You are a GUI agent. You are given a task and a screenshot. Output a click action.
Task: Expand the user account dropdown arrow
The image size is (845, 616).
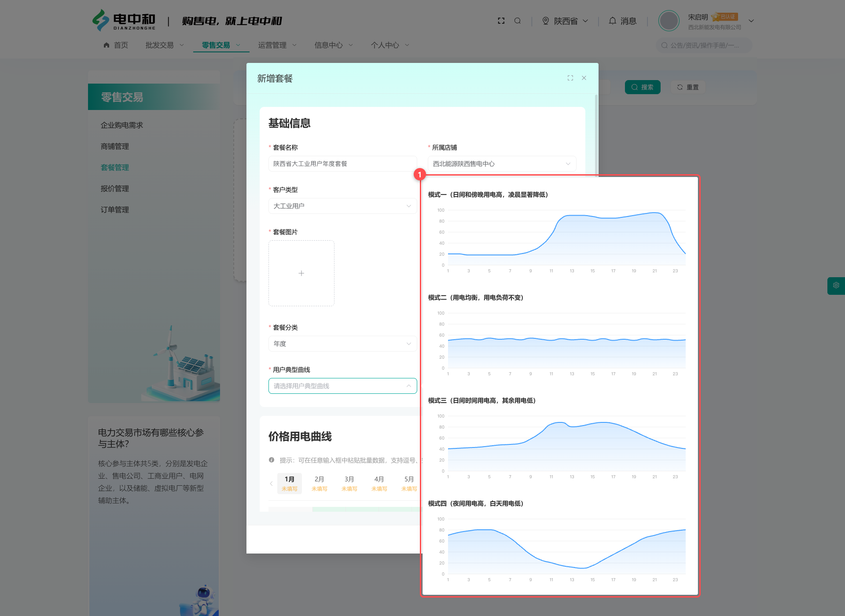[x=751, y=21]
